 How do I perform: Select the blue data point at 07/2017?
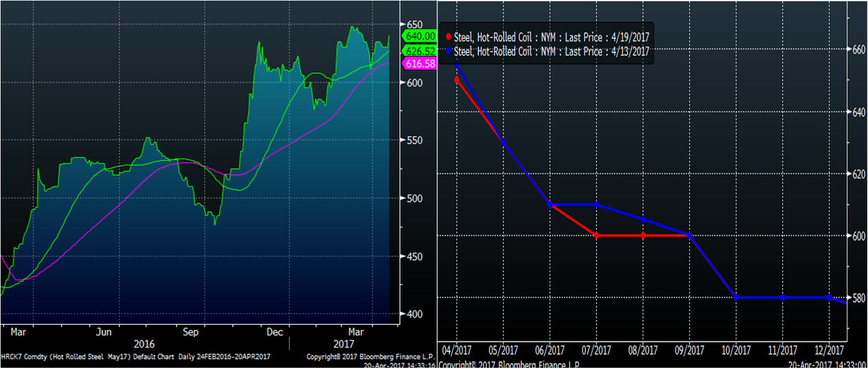coord(596,205)
